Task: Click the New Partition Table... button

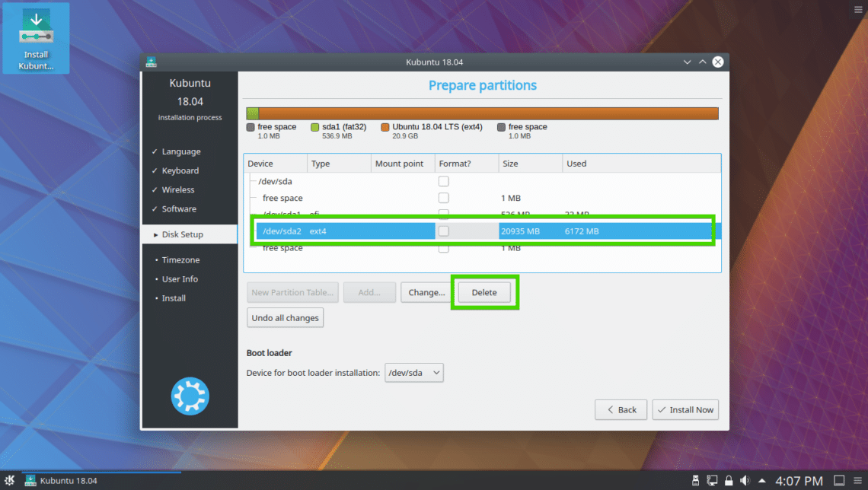Action: pos(292,293)
